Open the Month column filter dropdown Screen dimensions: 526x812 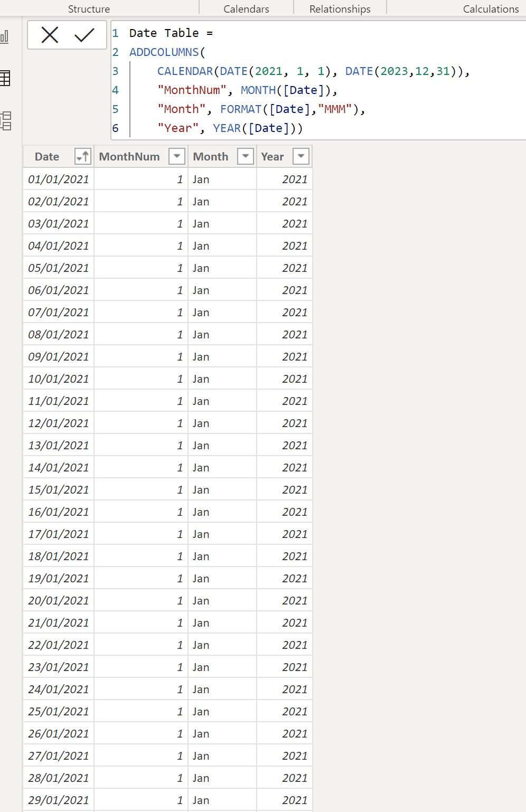(246, 156)
